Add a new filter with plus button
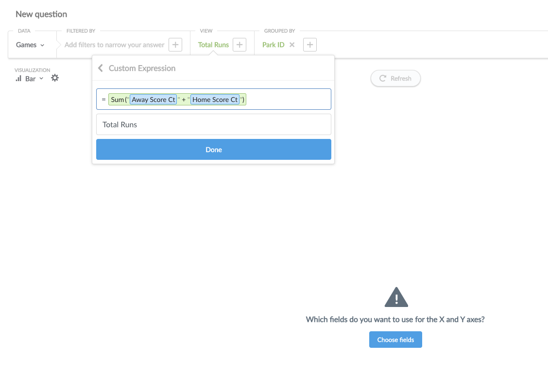Viewport: 548px width, 392px height. 175,45
